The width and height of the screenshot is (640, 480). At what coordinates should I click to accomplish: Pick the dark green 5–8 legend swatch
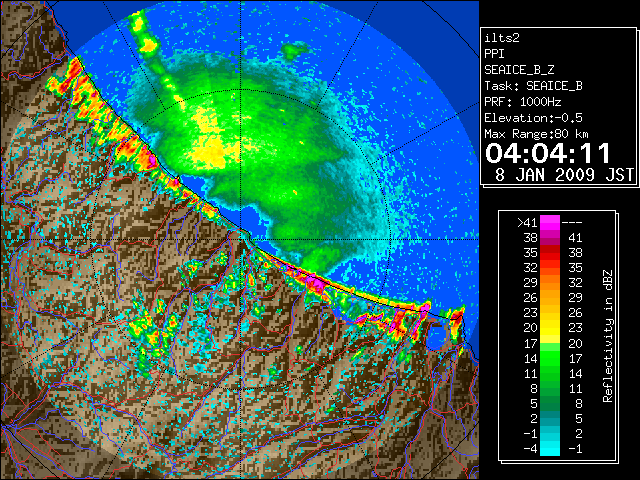point(550,403)
